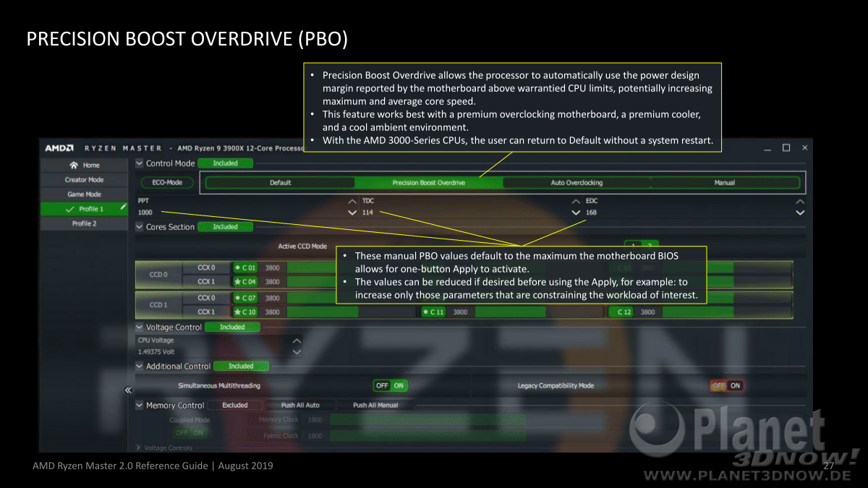Collapse the Memory Control section
This screenshot has width=868, height=488.
point(140,405)
